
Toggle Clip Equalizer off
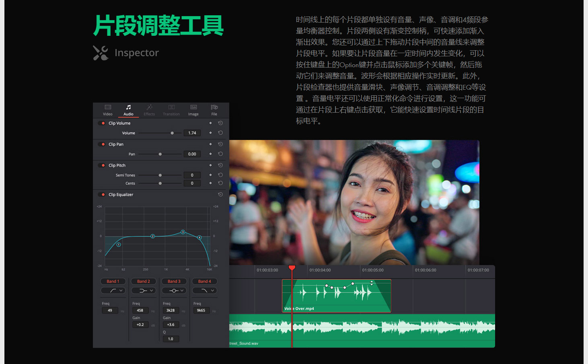tap(102, 194)
